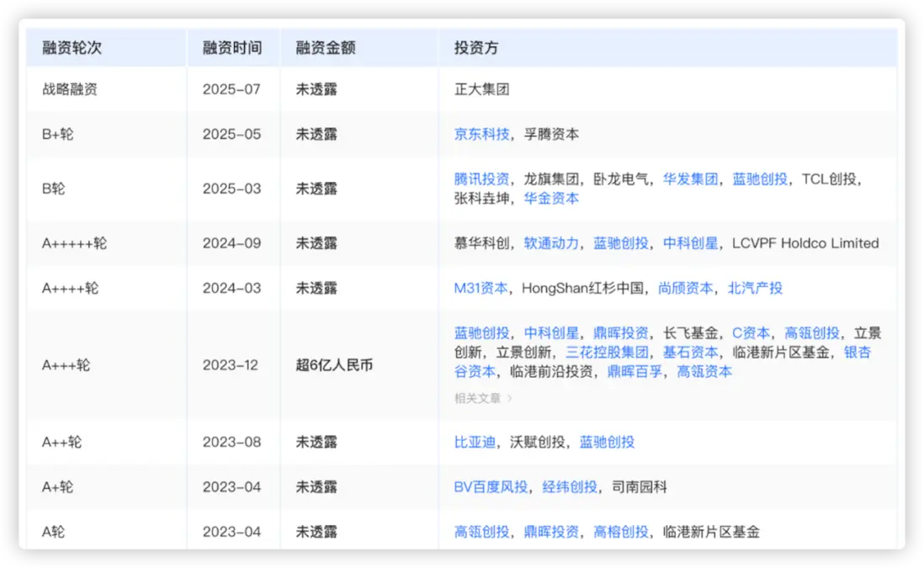The image size is (924, 568).
Task: Click the date 2024-09
Action: pos(231,243)
